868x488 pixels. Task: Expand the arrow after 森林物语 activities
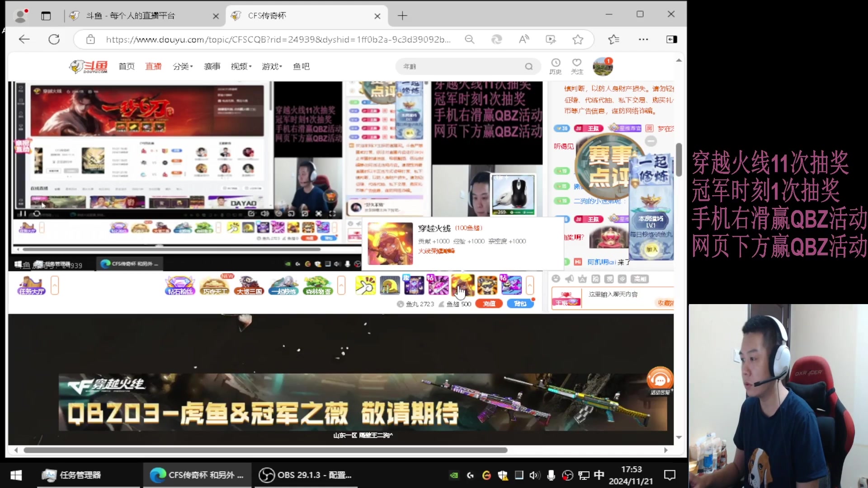pyautogui.click(x=341, y=286)
